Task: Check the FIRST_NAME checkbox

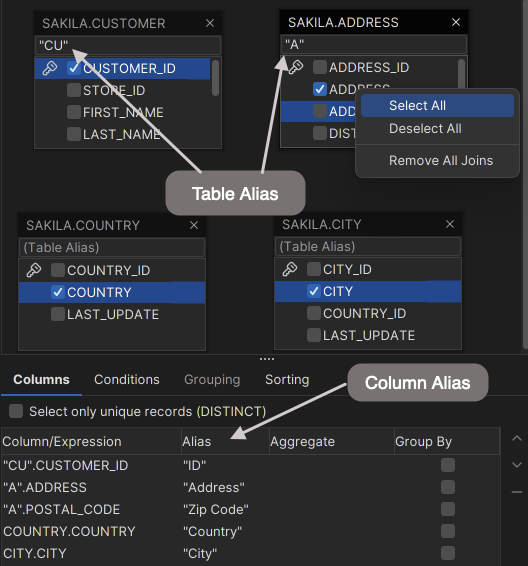Action: pos(74,112)
